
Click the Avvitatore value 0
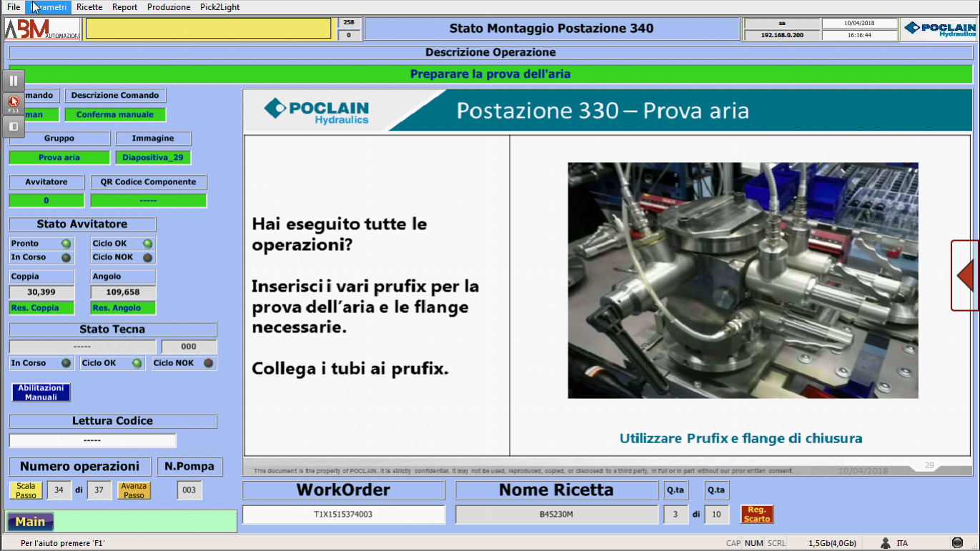tap(46, 201)
